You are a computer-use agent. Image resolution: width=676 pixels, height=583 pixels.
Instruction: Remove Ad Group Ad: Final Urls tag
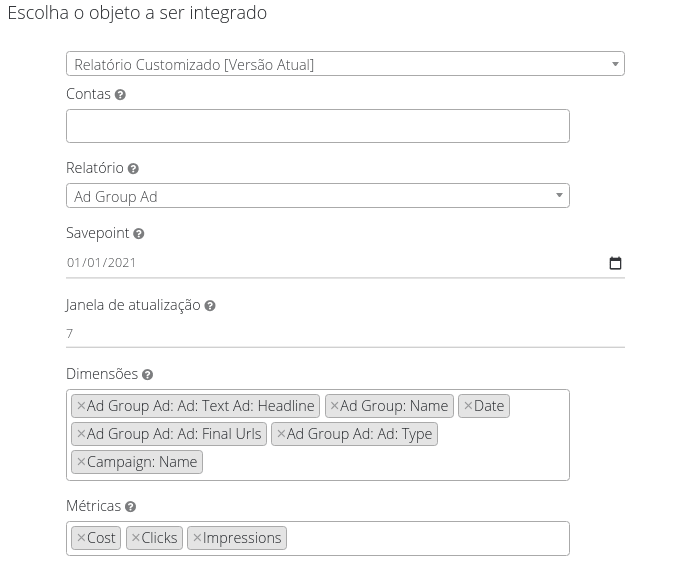click(81, 434)
